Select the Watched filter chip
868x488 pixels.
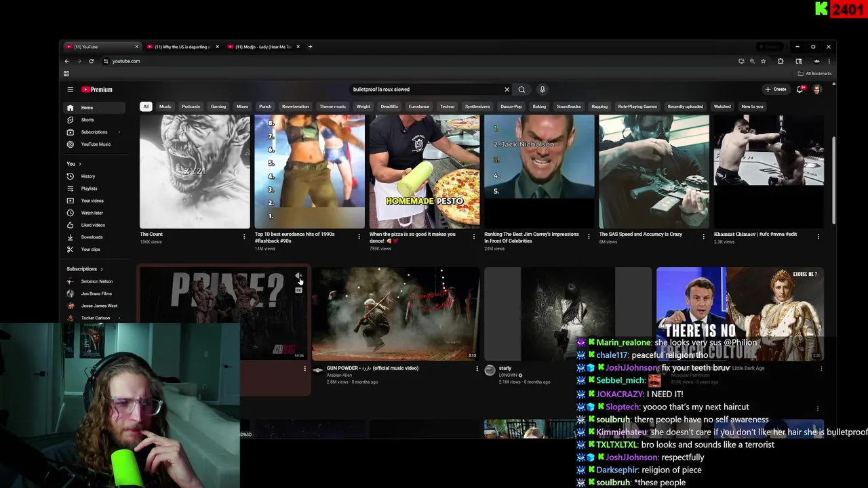[722, 106]
